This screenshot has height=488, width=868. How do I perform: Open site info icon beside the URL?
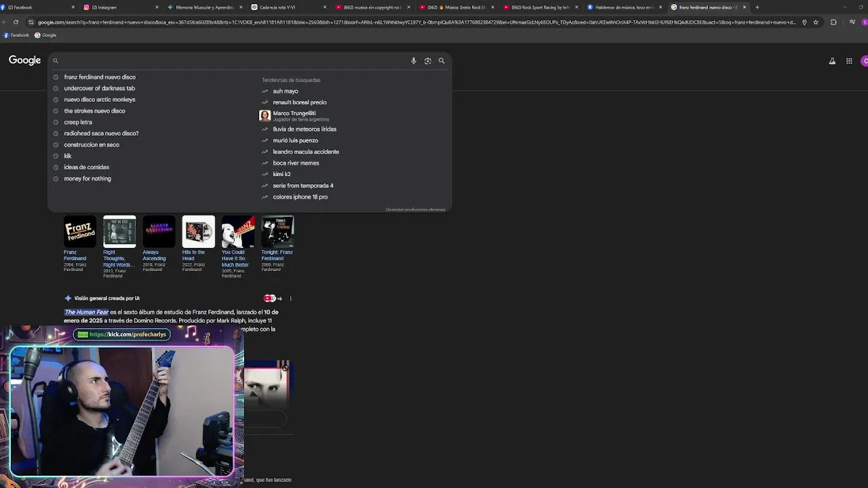point(31,22)
